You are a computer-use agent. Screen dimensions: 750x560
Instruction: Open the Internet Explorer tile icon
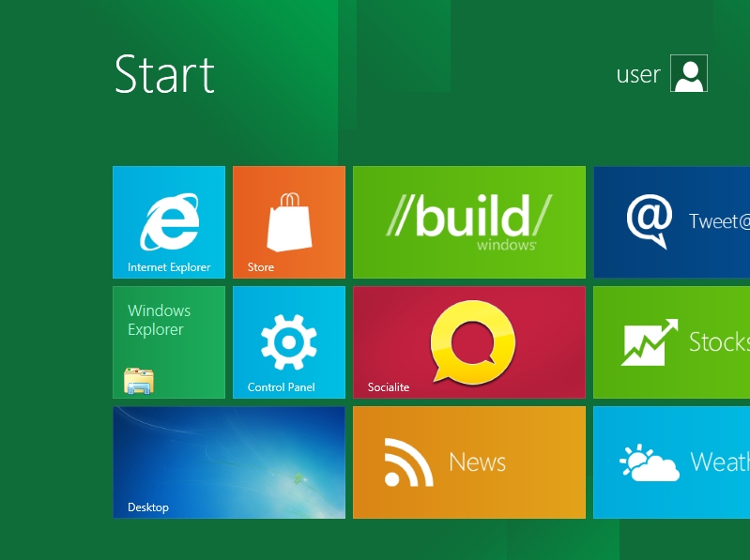tap(169, 221)
